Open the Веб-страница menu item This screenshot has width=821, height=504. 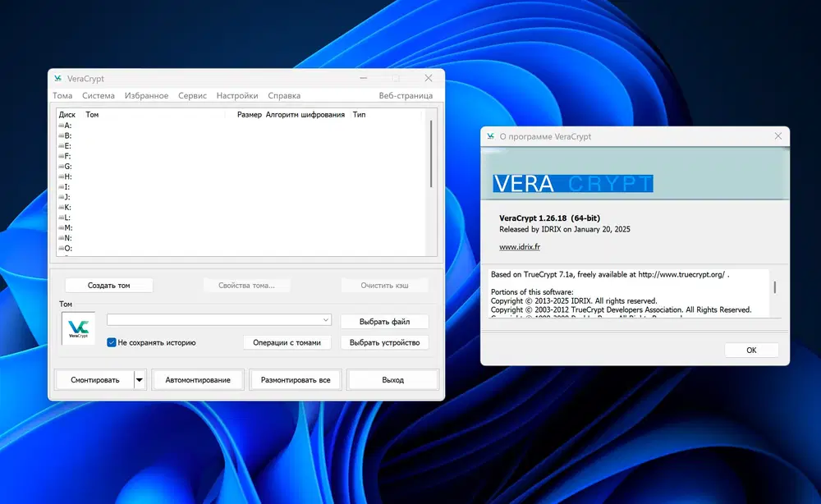point(406,95)
